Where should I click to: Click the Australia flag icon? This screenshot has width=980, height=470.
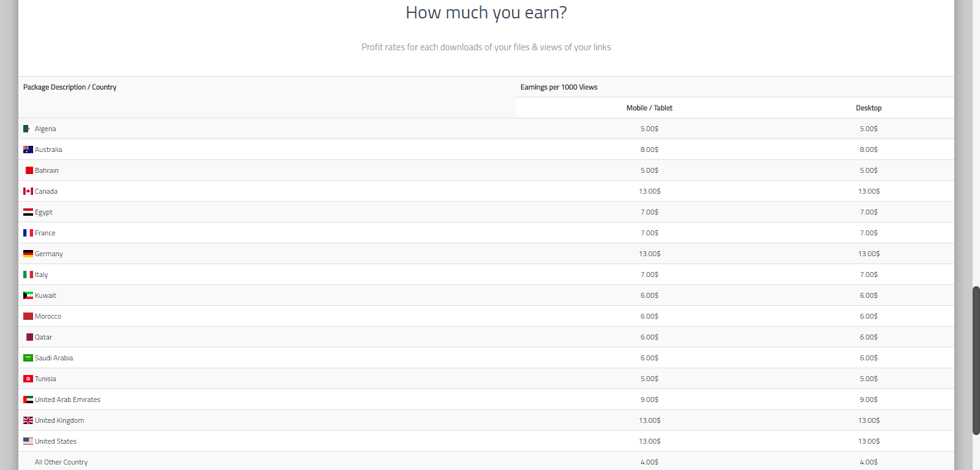coord(28,150)
